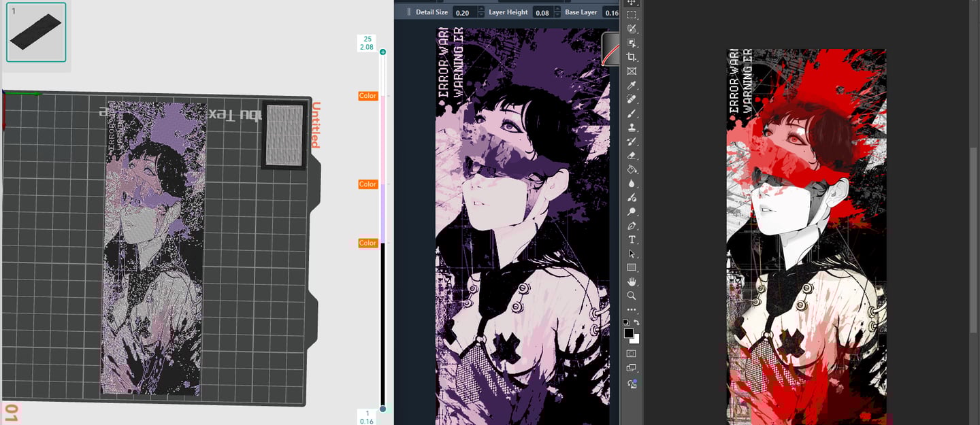980x425 pixels.
Task: Click the layer 25 height label
Action: [x=367, y=43]
